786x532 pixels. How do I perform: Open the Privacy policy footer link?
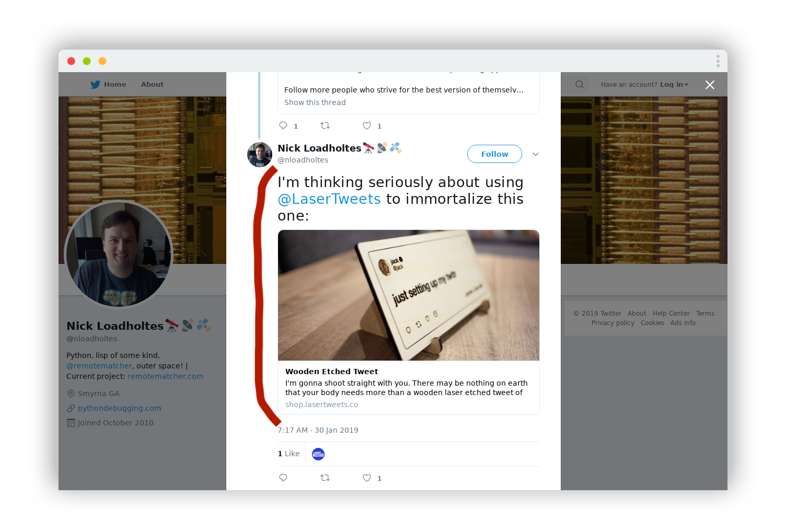coord(613,323)
